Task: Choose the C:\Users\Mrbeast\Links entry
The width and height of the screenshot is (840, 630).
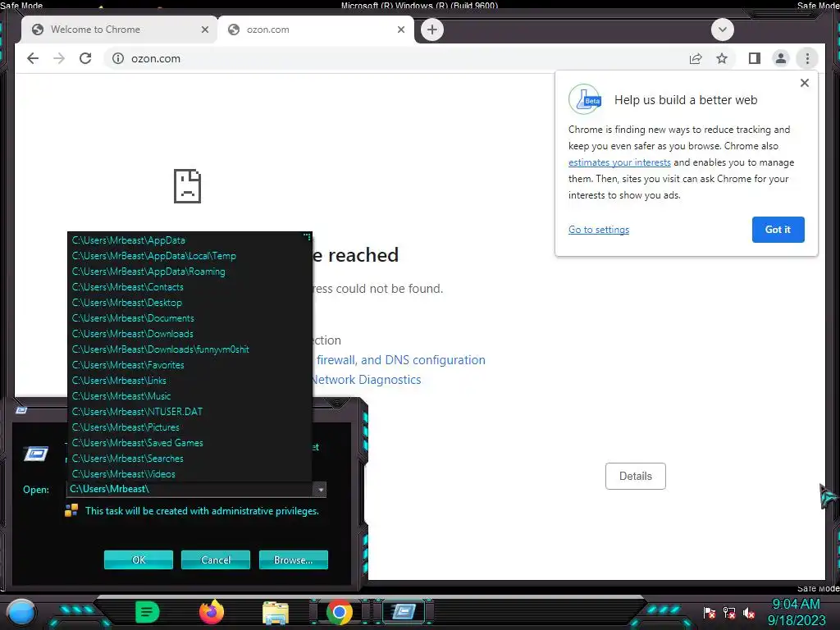Action: 189,380
